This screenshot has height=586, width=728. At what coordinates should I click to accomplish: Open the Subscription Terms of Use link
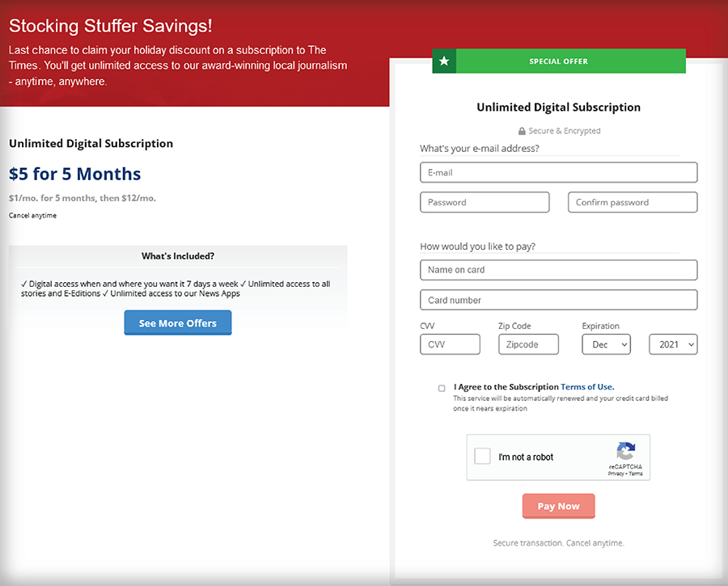pyautogui.click(x=587, y=386)
